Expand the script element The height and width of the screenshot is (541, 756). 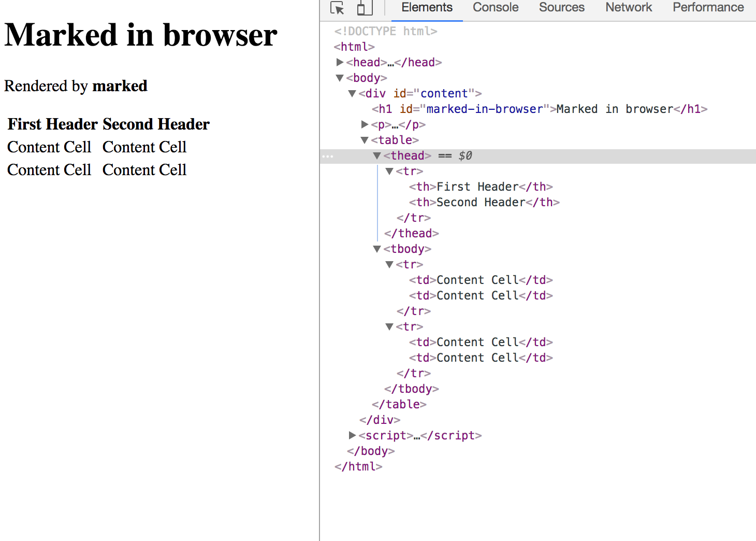(x=352, y=435)
